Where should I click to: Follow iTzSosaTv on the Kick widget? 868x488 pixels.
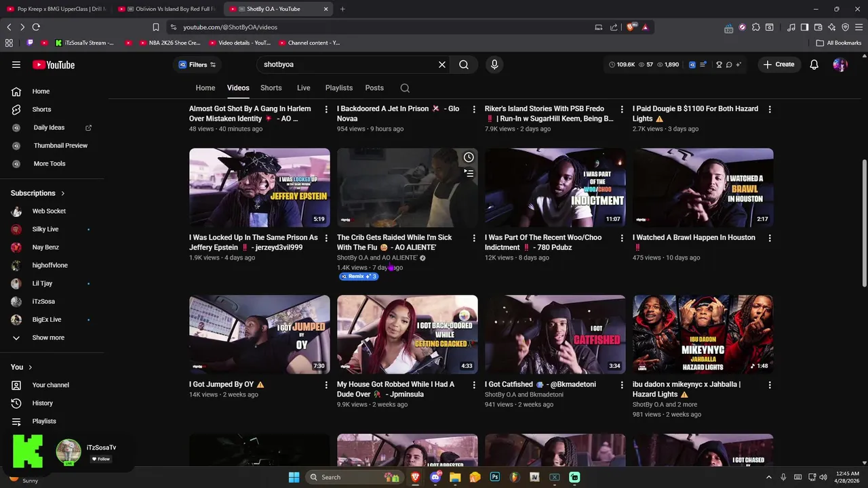point(102,459)
